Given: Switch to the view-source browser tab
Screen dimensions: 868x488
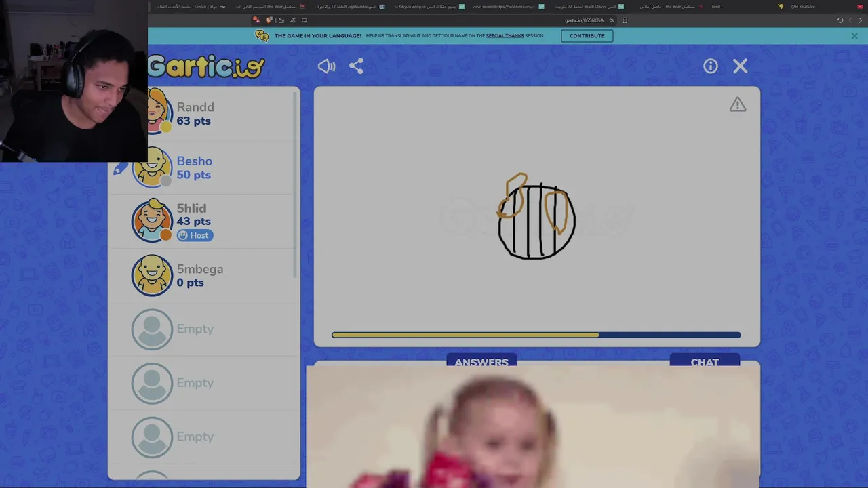Looking at the screenshot, I should click(509, 7).
